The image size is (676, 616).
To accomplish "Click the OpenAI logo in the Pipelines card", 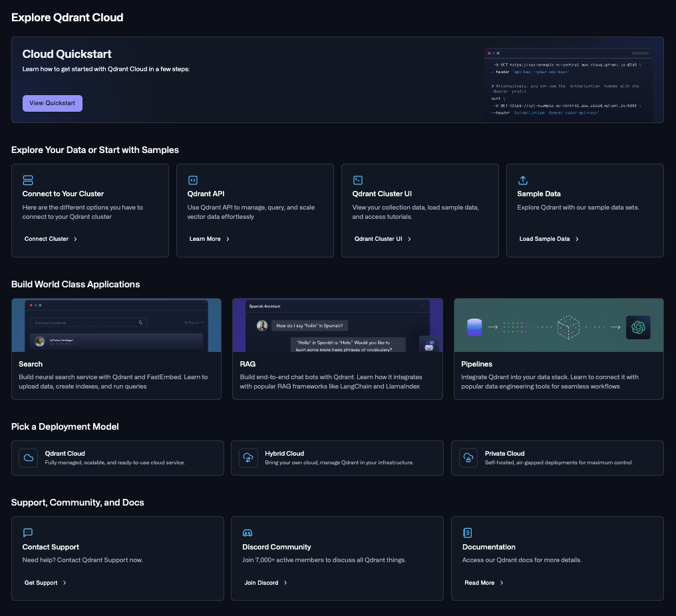I will tap(638, 327).
